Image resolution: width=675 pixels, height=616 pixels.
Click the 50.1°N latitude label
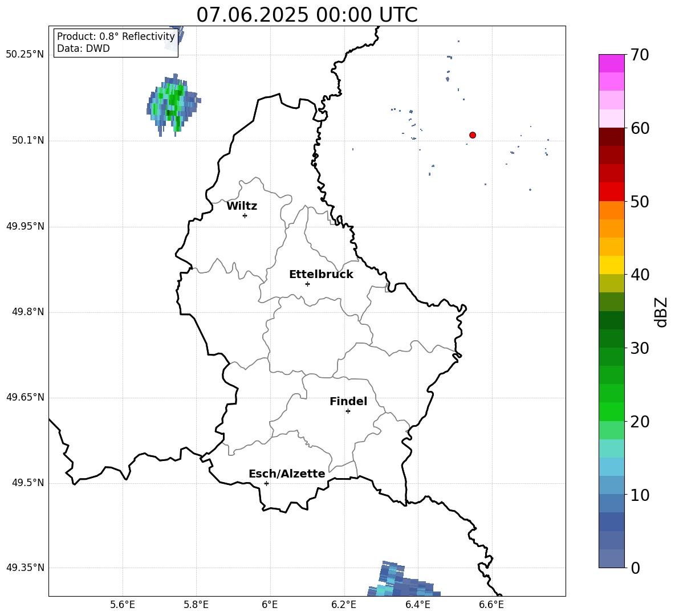(x=28, y=140)
